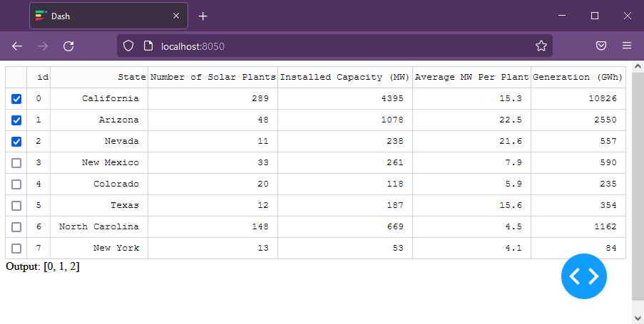644x324 pixels.
Task: Close the Dash tab
Action: coord(176,16)
